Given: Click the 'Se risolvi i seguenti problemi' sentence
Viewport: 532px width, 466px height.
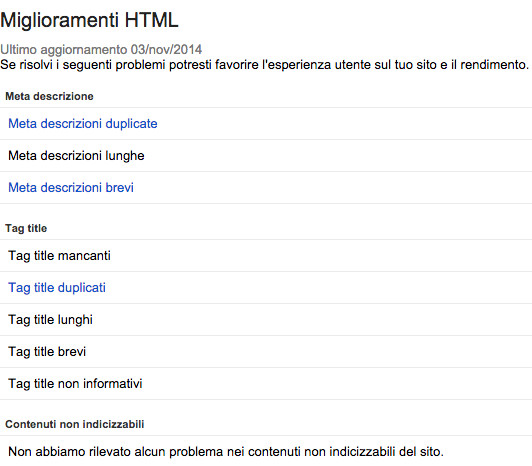Looking at the screenshot, I should (x=265, y=64).
